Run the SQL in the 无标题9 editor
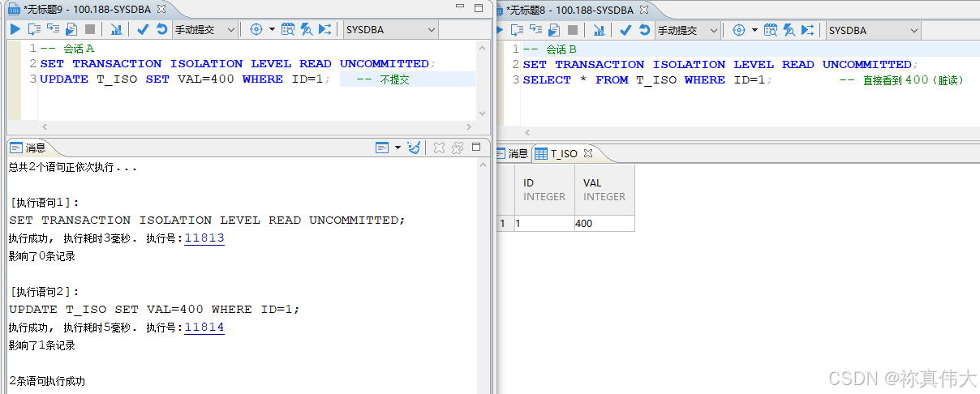Image resolution: width=980 pixels, height=394 pixels. 15,30
